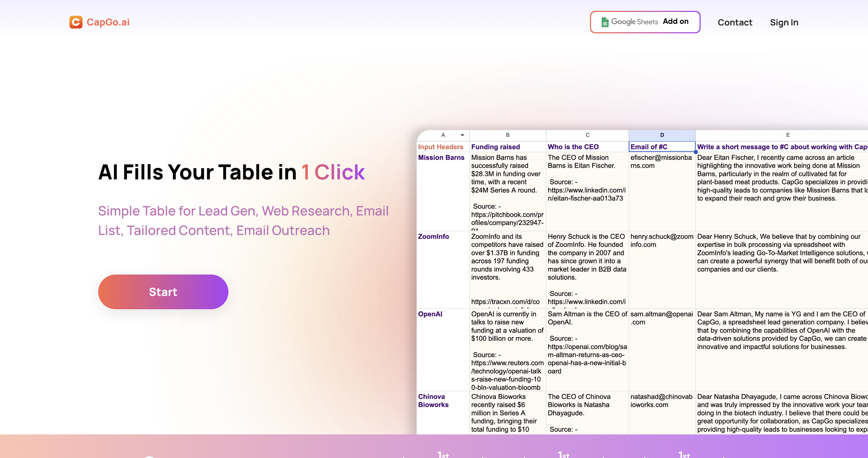Select the Natasha Dhayagude CEO cell
The height and width of the screenshot is (458, 868).
click(587, 412)
